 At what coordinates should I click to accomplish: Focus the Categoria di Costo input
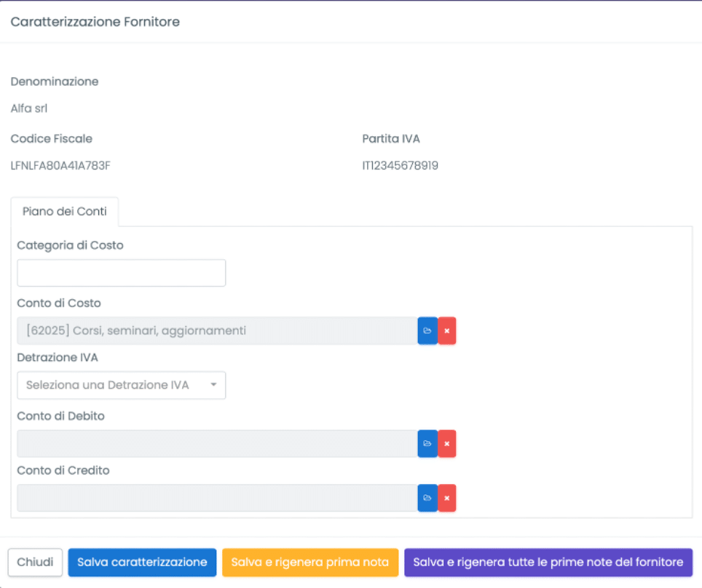pos(121,273)
